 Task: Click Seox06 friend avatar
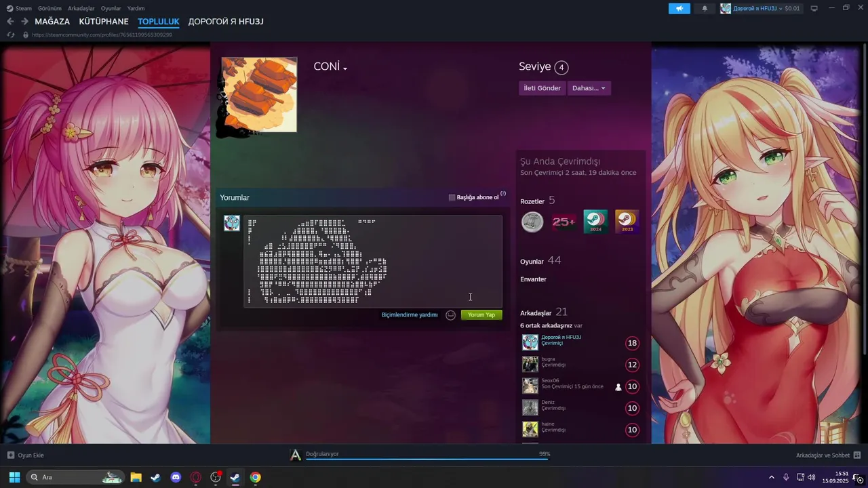click(x=530, y=386)
